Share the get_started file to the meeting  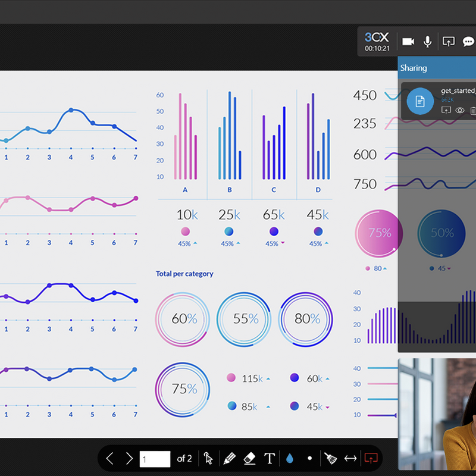tap(446, 110)
